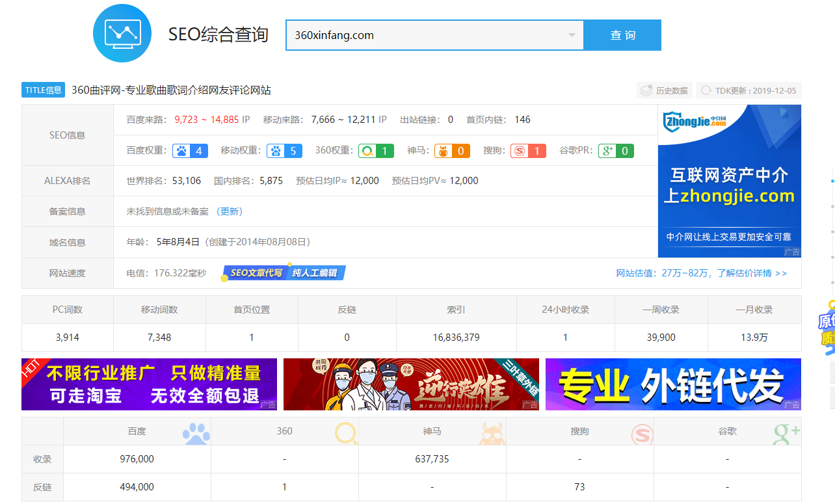Click 百度 收录 value 976,000
Image resolution: width=835 pixels, height=504 pixels.
pyautogui.click(x=137, y=459)
